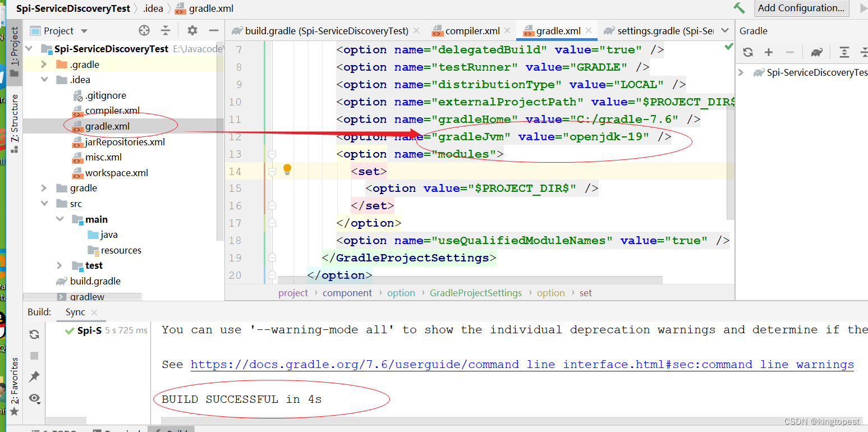Screen dimensions: 868x432
Task: Reload all Gradle projects icon
Action: [748, 52]
